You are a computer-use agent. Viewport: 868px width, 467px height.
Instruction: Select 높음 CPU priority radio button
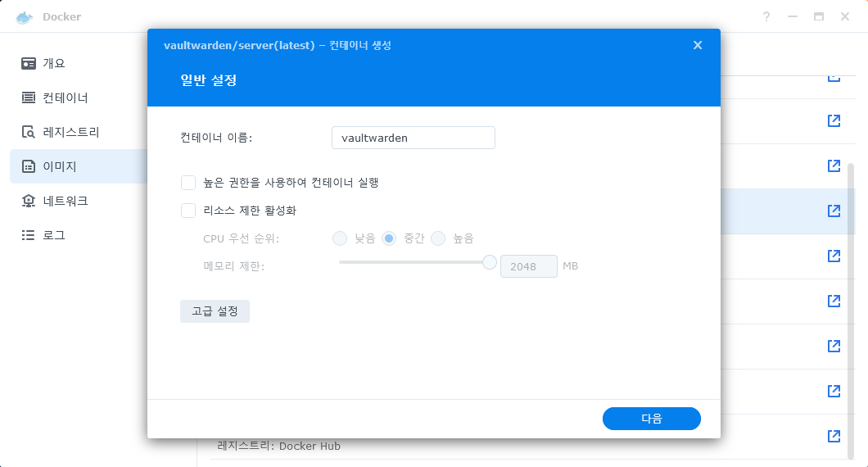coord(438,238)
